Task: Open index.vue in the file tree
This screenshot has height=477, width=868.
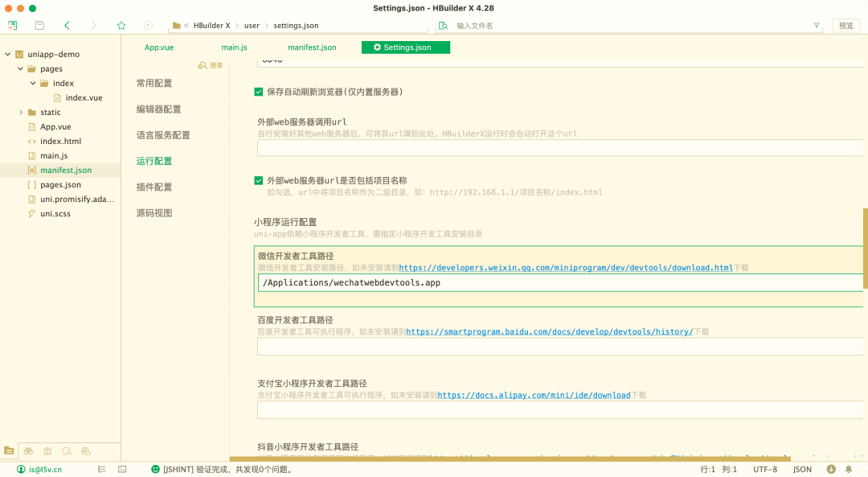Action: click(x=84, y=98)
